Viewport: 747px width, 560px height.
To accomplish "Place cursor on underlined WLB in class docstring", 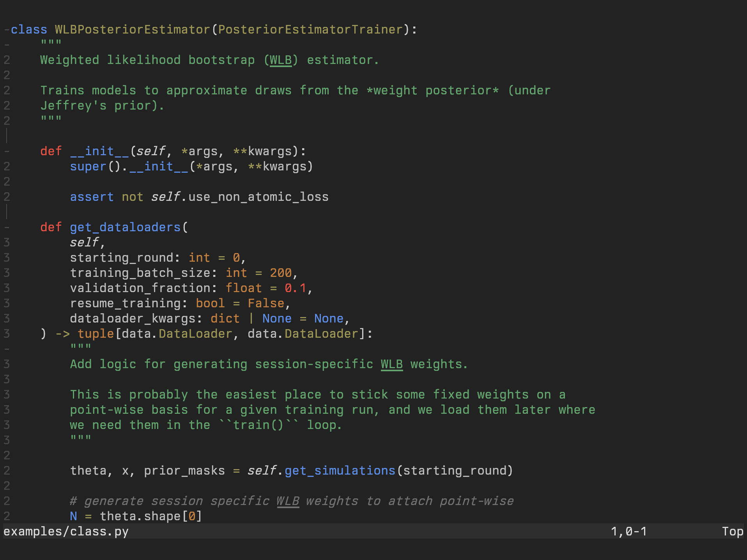I will [x=280, y=60].
